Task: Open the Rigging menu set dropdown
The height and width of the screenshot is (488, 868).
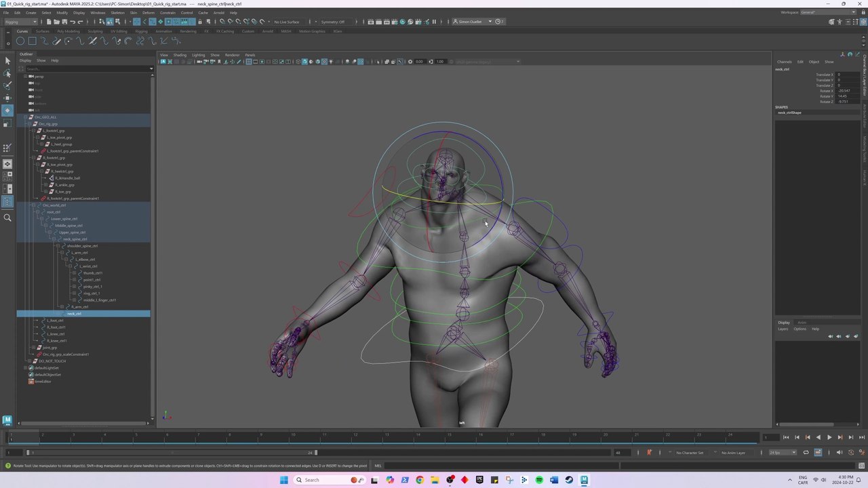Action: [22, 22]
